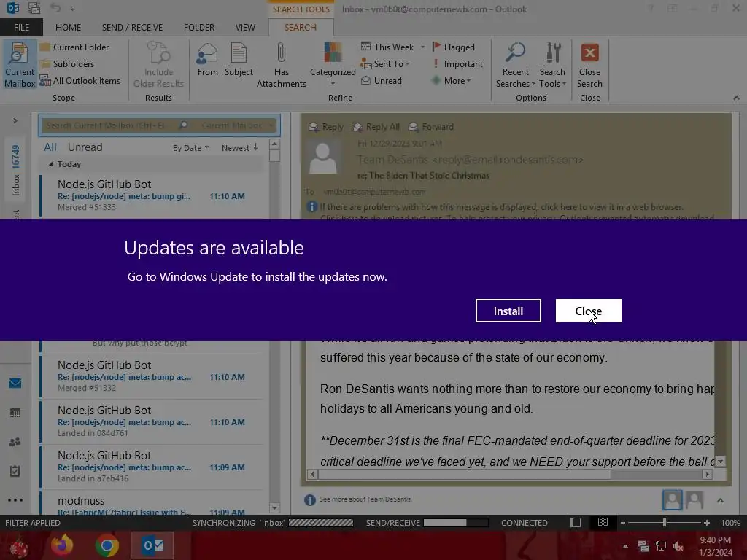This screenshot has width=747, height=560.
Task: Collapse the ribbon with the caret
Action: click(736, 98)
